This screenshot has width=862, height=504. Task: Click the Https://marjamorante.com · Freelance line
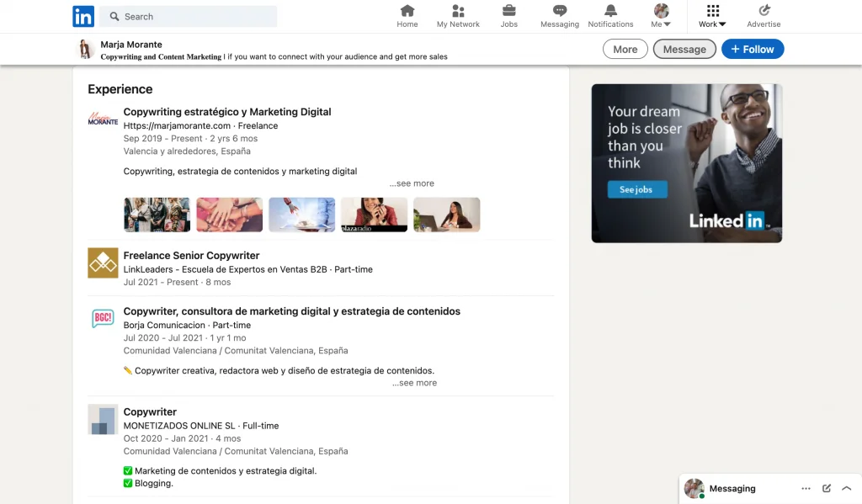200,126
